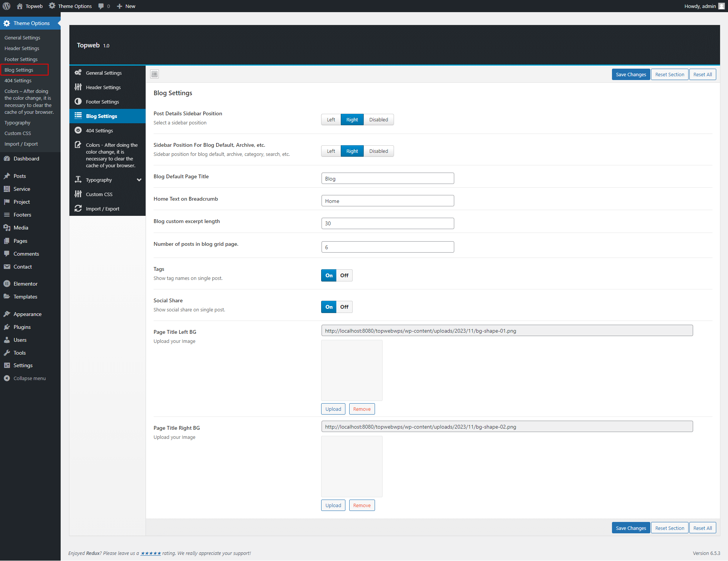Click the 404 Settings circle icon

point(78,130)
